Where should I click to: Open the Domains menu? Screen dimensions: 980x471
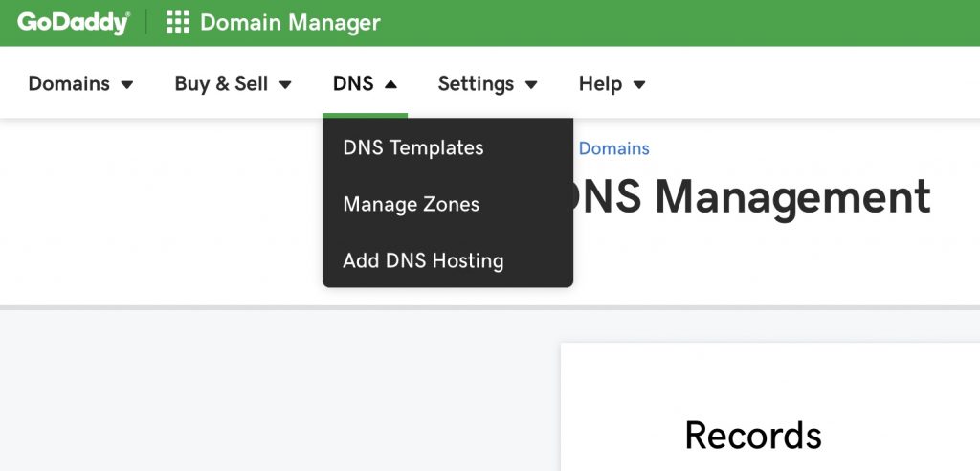click(x=80, y=84)
